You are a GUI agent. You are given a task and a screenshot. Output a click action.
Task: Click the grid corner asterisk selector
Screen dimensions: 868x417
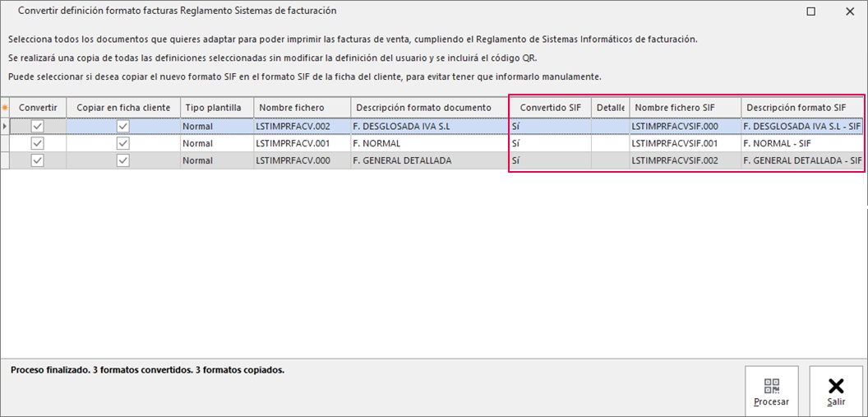coord(5,108)
